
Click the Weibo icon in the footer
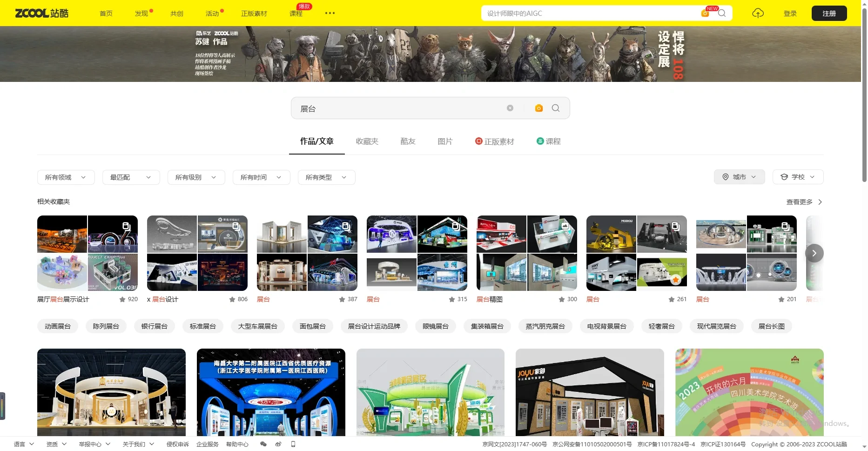tap(278, 444)
